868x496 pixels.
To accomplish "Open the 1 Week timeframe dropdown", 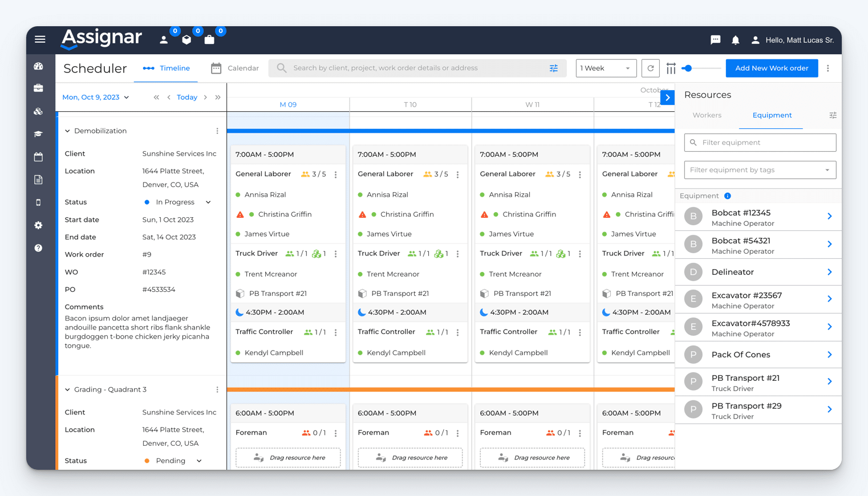I will click(x=606, y=68).
